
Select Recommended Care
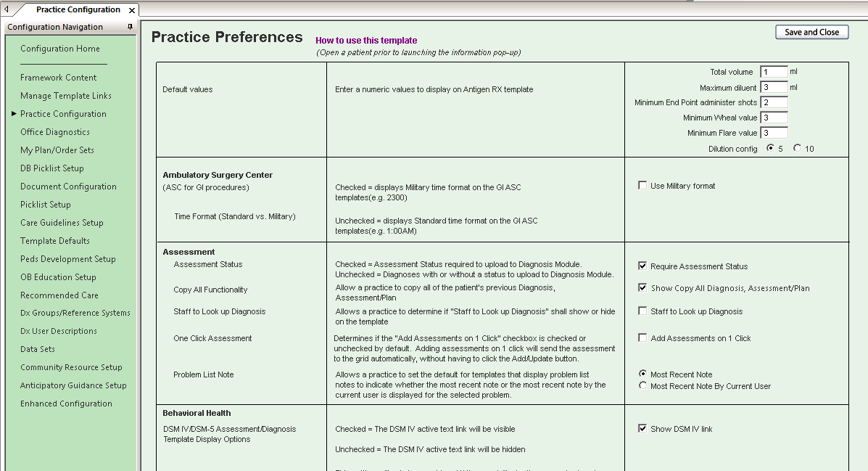pos(59,295)
